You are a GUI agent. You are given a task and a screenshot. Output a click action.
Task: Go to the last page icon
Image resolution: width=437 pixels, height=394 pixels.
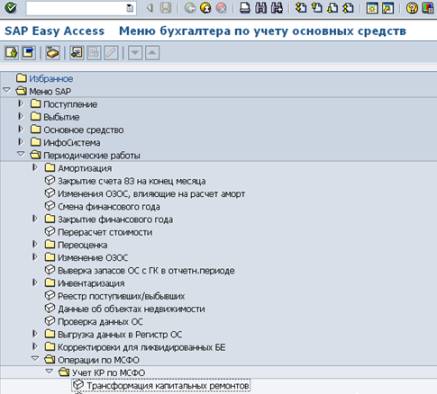[x=348, y=8]
